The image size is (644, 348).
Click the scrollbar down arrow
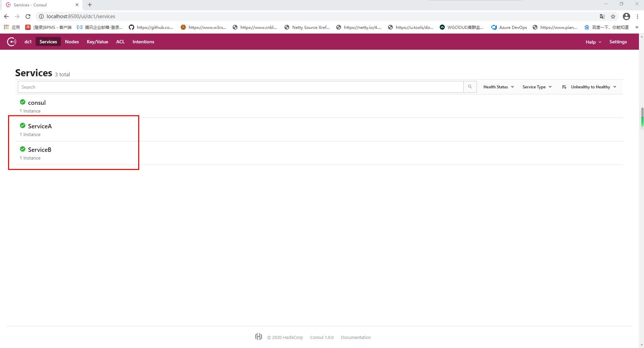642,345
